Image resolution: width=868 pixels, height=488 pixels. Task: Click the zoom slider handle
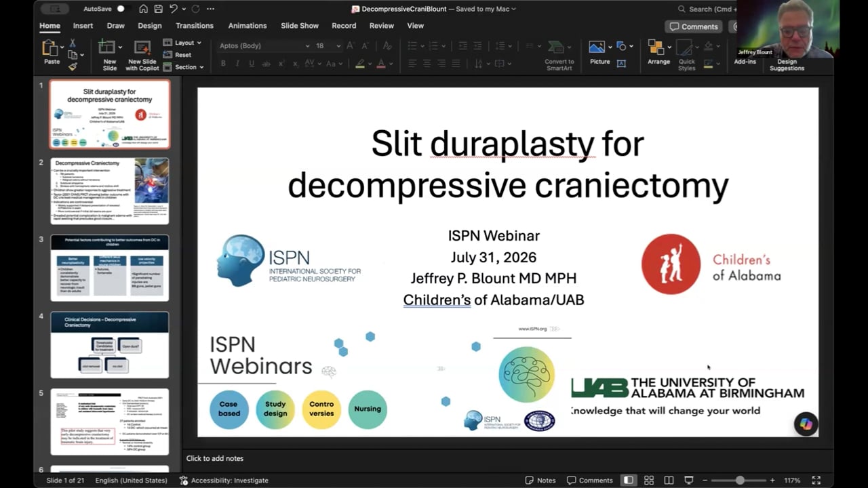[740, 481]
